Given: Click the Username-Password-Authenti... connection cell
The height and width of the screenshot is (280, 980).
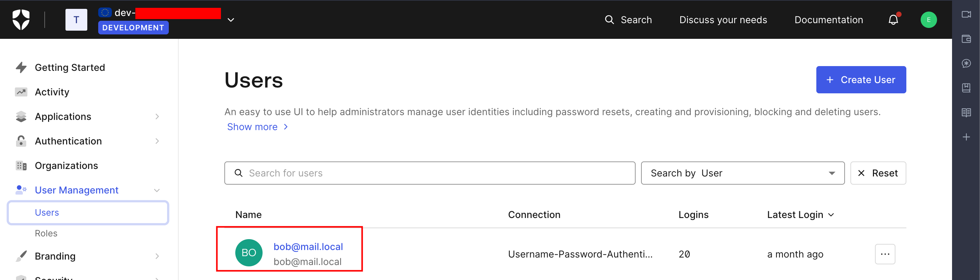Looking at the screenshot, I should (580, 254).
